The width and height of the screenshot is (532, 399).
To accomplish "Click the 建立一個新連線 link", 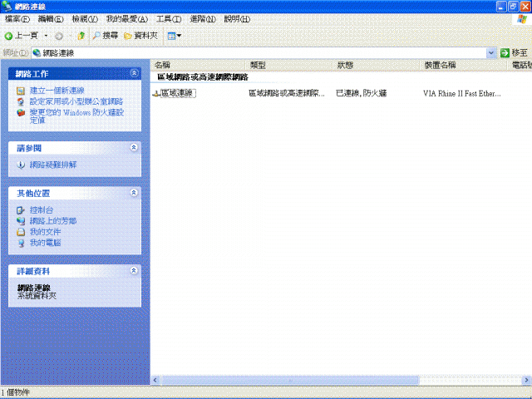I will (57, 91).
